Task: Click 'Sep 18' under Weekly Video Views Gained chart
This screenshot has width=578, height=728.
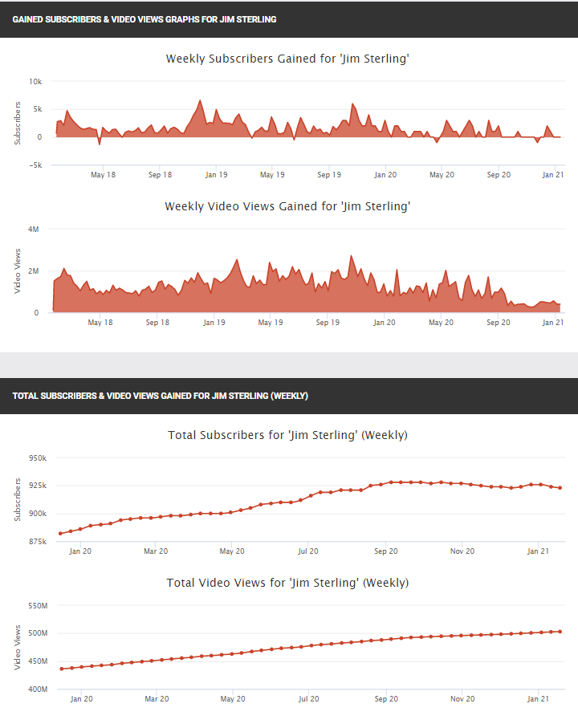Action: [x=157, y=323]
